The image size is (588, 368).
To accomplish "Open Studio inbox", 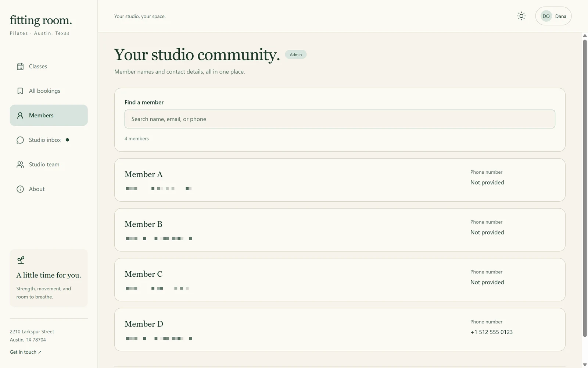I will click(49, 140).
